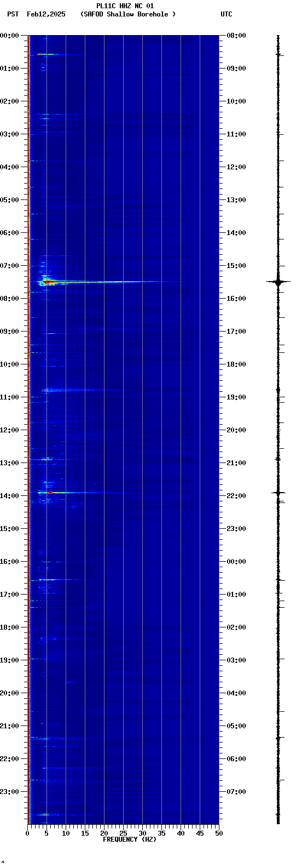302x868 pixels.
Task: Click the 21:00 UTC time label on right axis
Action: click(x=236, y=463)
